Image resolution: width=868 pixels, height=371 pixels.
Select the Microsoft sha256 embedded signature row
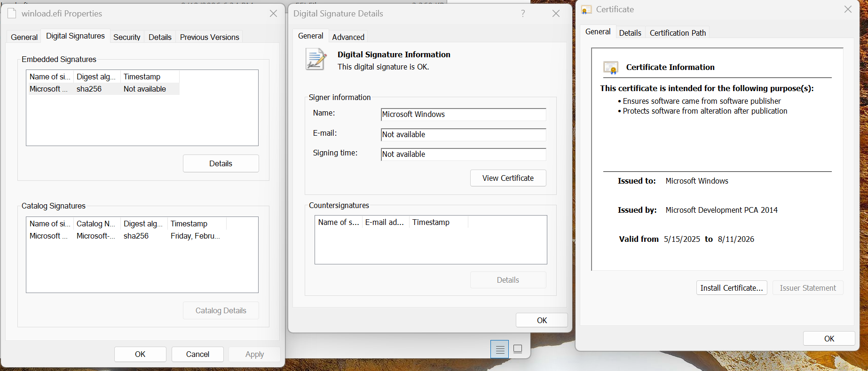click(103, 89)
